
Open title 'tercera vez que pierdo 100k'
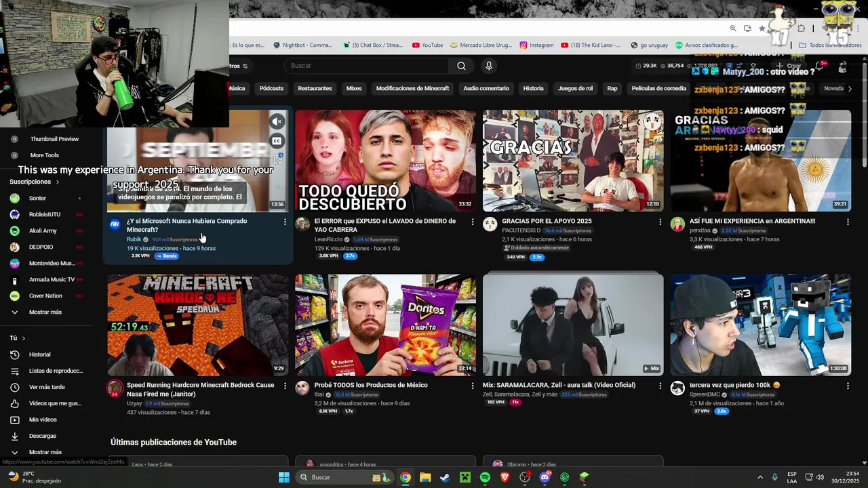[734, 385]
